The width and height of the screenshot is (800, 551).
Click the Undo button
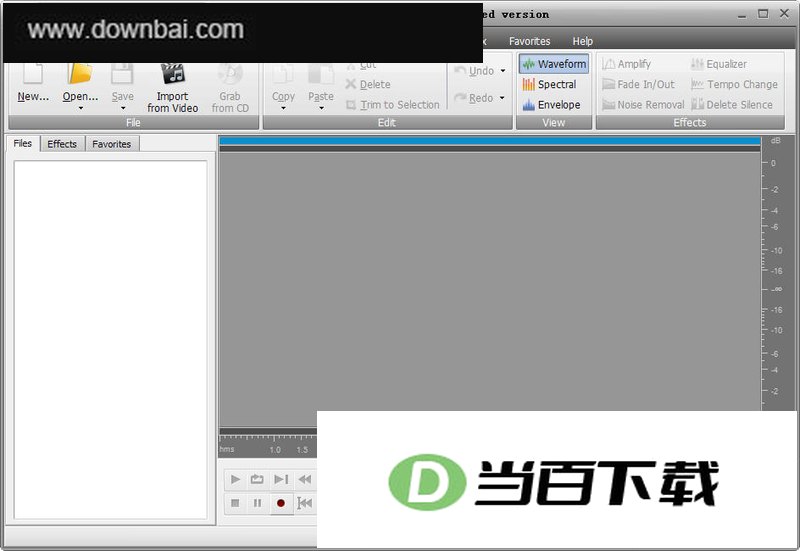pyautogui.click(x=474, y=70)
